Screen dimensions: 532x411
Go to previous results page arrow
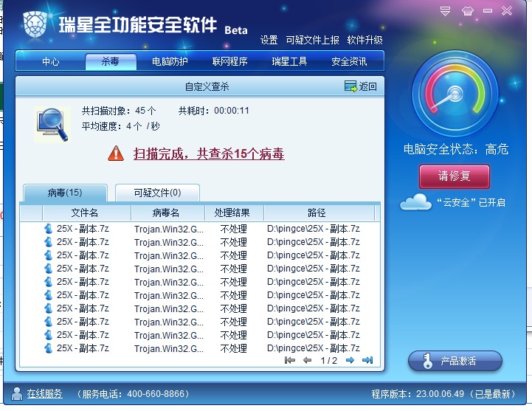pos(307,360)
